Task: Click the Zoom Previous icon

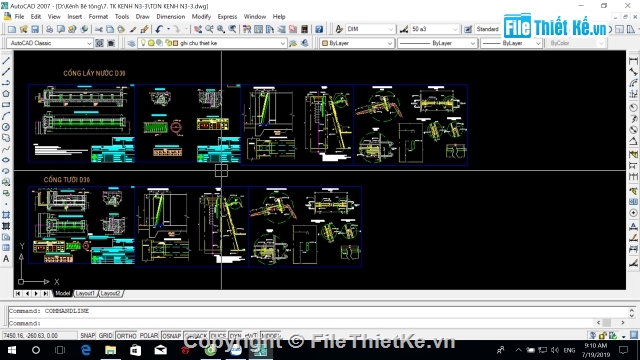Action: [x=232, y=29]
